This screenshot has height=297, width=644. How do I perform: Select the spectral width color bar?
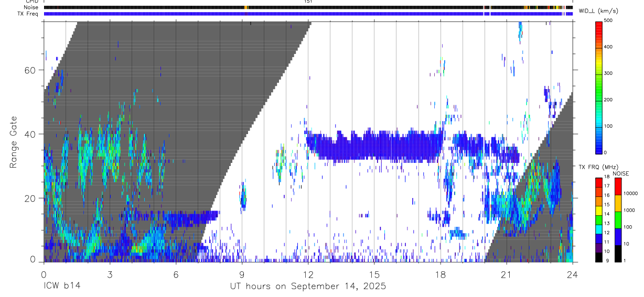point(599,87)
